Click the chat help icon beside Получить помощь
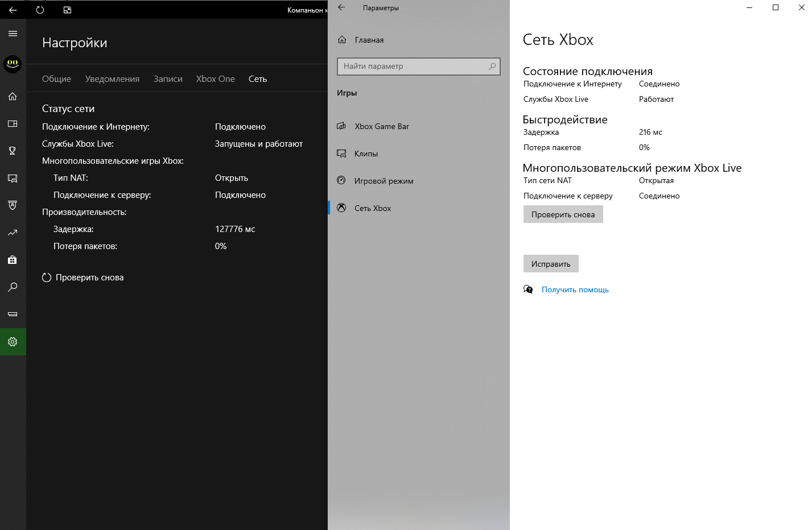 [528, 289]
